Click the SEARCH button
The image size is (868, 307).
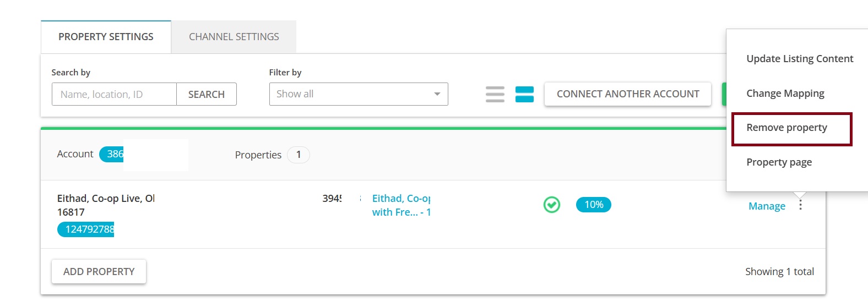point(207,94)
